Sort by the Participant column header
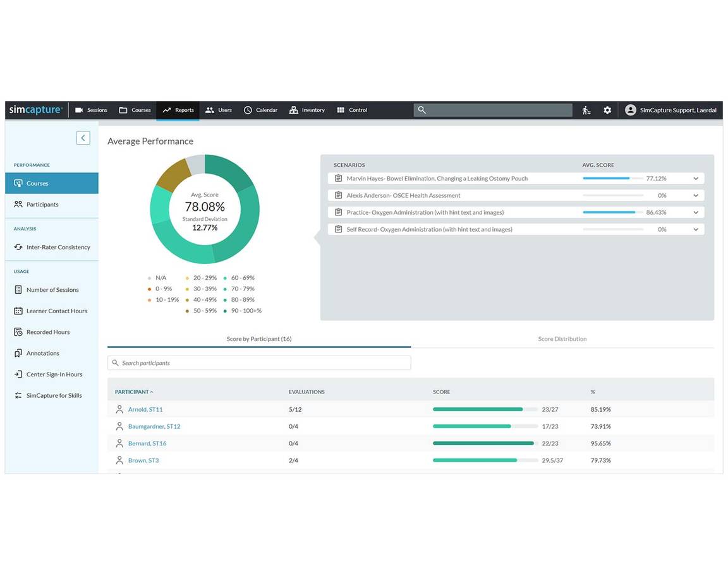Image resolution: width=728 pixels, height=581 pixels. 133,392
